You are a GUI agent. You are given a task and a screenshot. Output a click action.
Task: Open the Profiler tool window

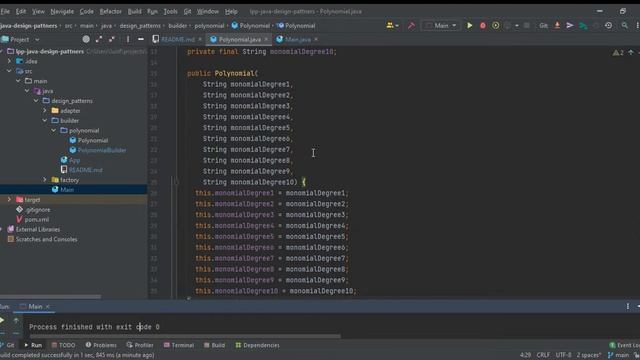pos(140,345)
